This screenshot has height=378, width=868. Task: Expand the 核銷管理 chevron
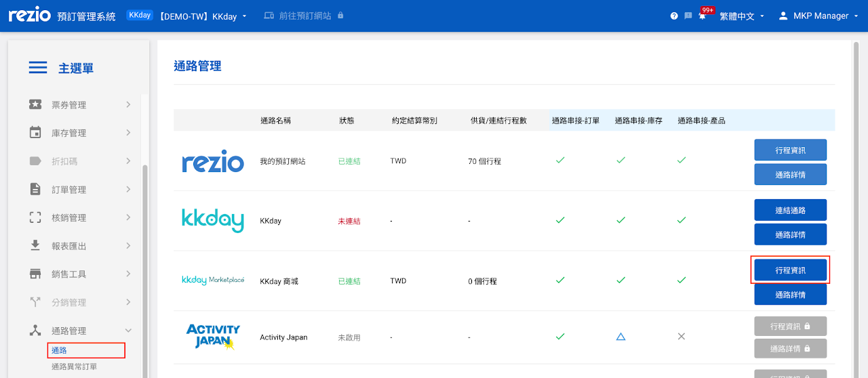pyautogui.click(x=128, y=217)
